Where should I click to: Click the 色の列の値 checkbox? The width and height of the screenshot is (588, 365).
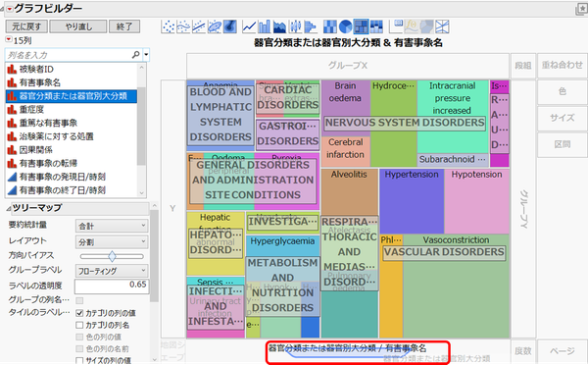pyautogui.click(x=79, y=337)
